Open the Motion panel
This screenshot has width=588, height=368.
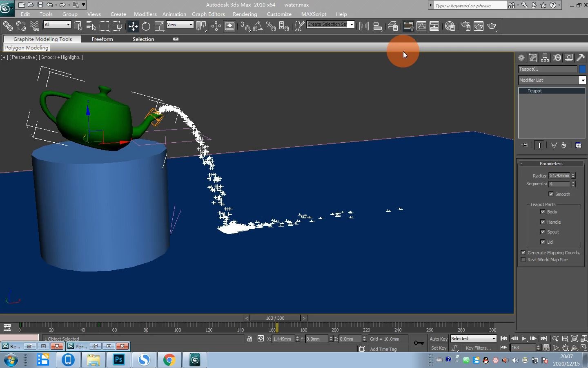pyautogui.click(x=557, y=58)
